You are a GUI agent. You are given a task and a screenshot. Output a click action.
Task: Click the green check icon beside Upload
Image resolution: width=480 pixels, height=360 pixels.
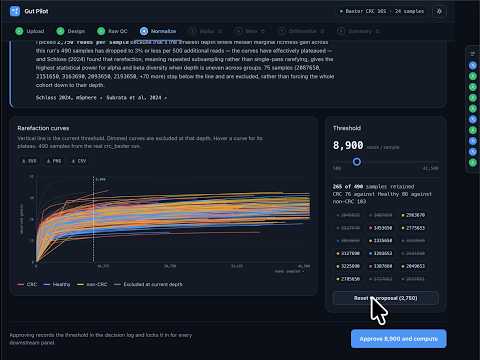coord(19,31)
